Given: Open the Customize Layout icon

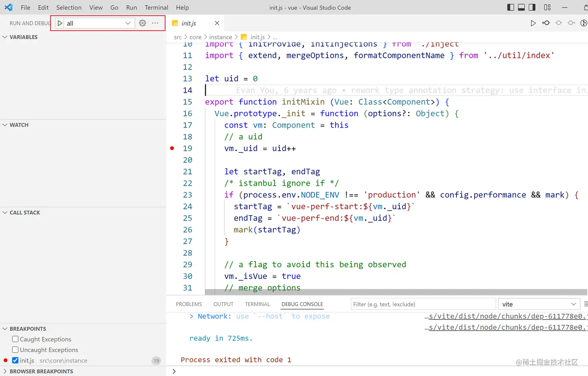Looking at the screenshot, I should (x=547, y=7).
